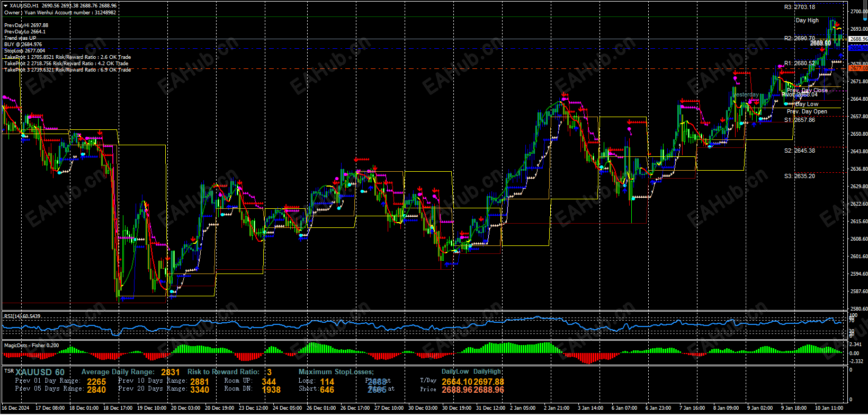Click the DailyHigh column header
The width and height of the screenshot is (868, 415).
[x=487, y=372]
